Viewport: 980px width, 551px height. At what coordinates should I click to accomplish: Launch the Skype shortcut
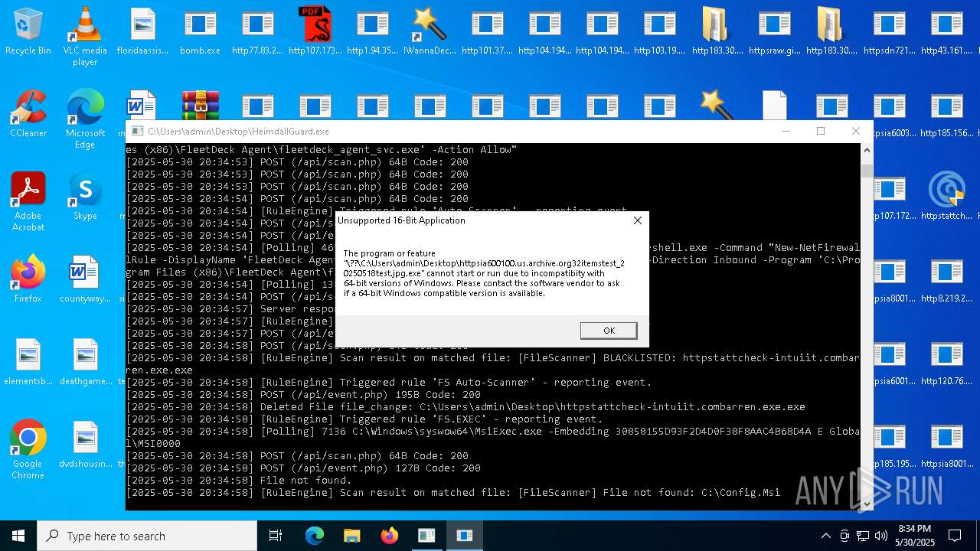85,197
